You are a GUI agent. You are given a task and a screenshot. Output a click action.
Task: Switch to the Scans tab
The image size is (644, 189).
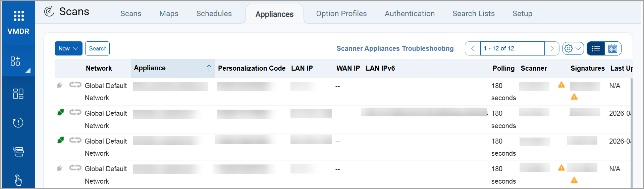(x=131, y=13)
